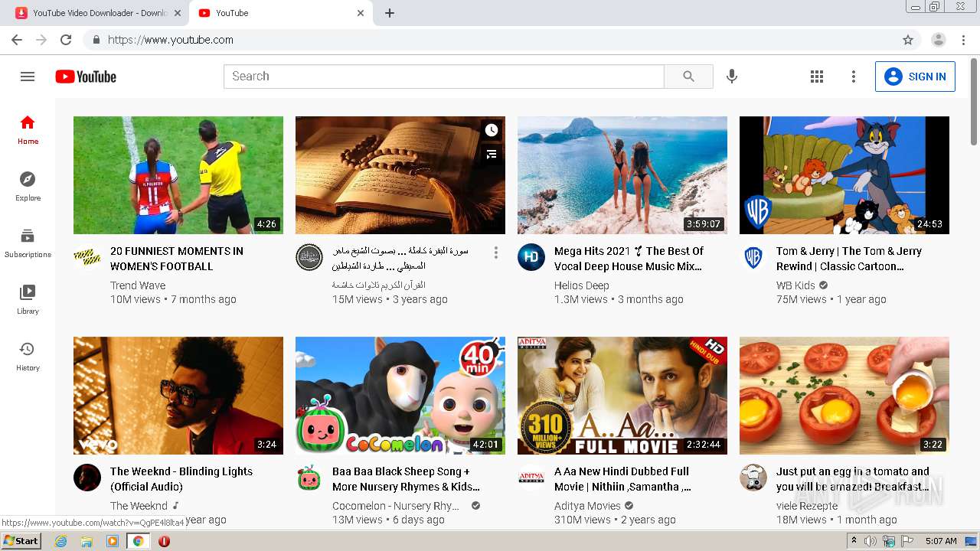Image resolution: width=980 pixels, height=551 pixels.
Task: Open the WB Kids channel name link
Action: [x=795, y=285]
